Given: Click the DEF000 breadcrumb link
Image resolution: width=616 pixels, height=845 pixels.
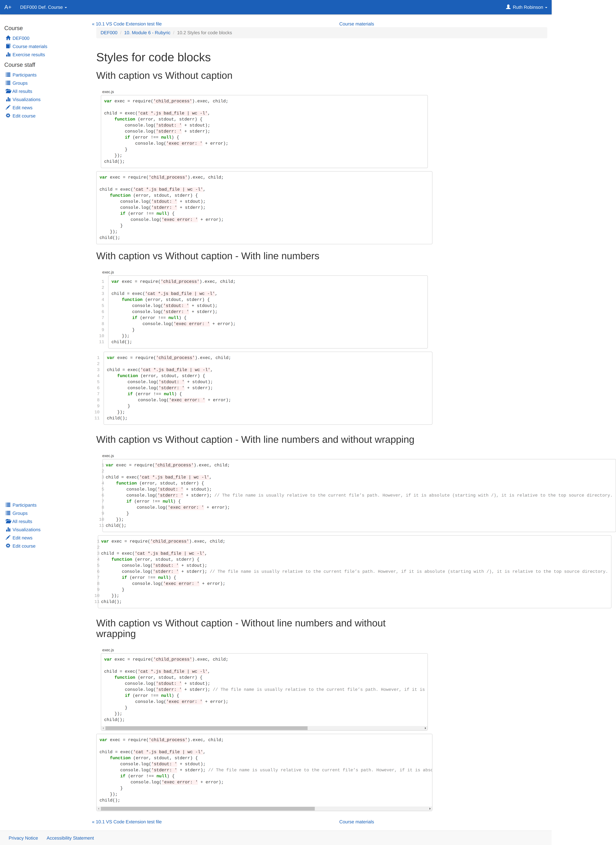Looking at the screenshot, I should pos(109,33).
